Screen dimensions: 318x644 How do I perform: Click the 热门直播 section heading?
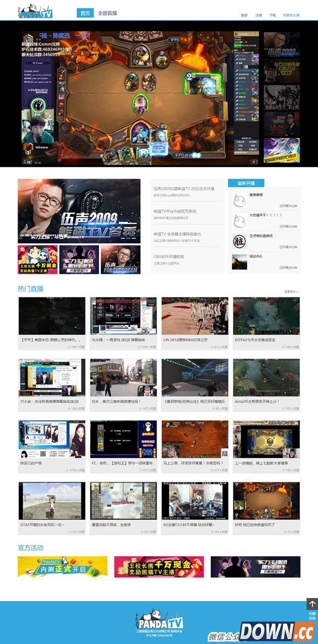pyautogui.click(x=31, y=289)
